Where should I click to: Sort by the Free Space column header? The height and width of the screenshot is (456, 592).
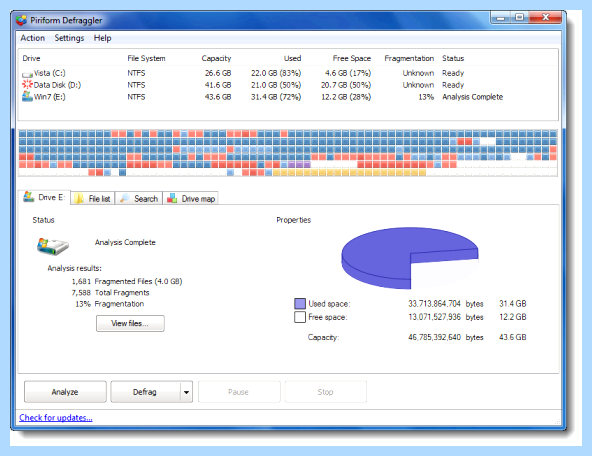tap(352, 59)
